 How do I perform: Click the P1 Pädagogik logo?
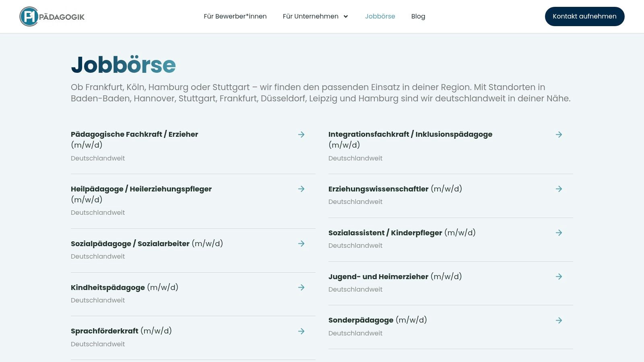tap(52, 16)
